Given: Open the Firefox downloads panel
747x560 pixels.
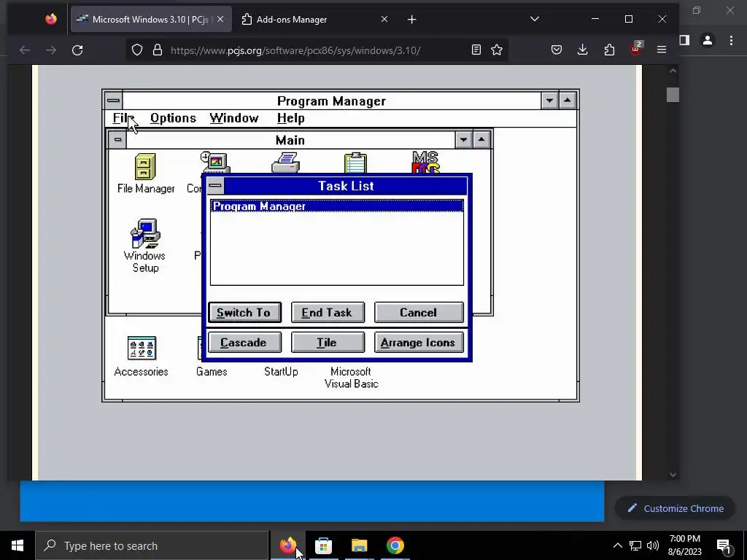Looking at the screenshot, I should [x=583, y=50].
